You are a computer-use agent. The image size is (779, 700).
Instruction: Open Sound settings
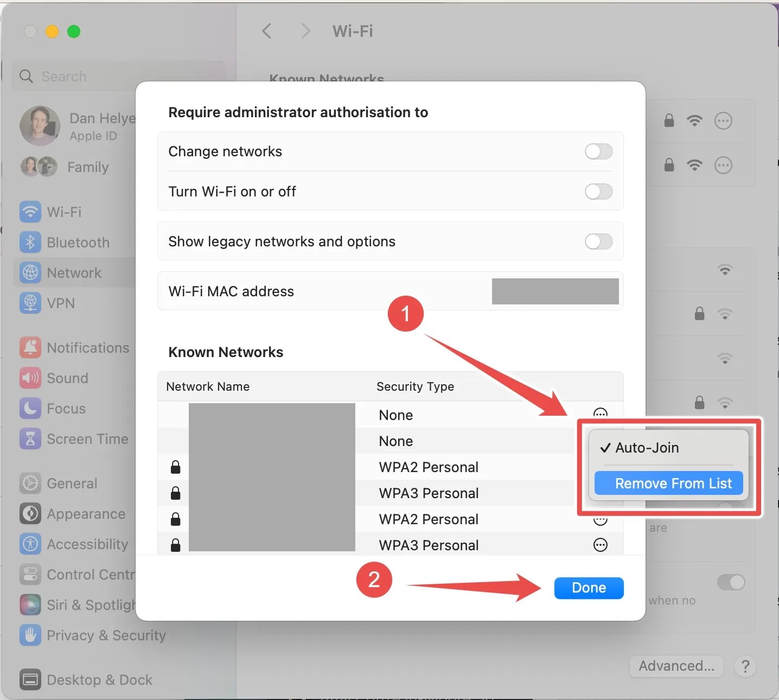click(54, 378)
